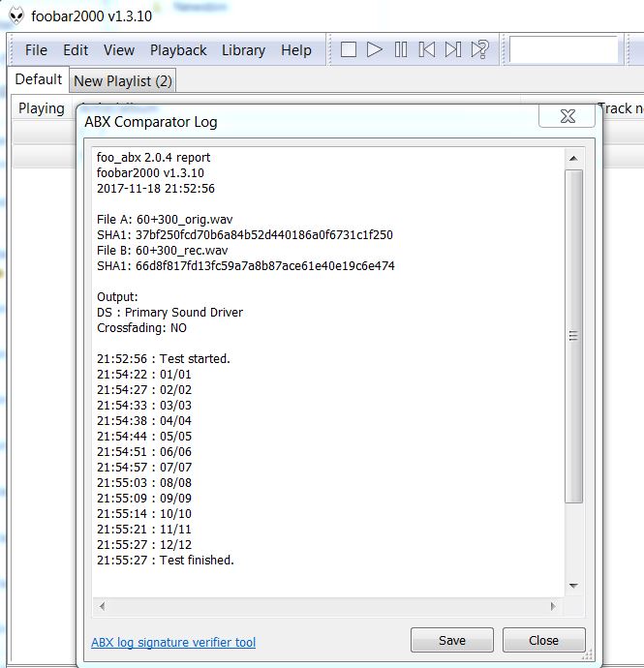
Task: Click the Close button in the dialog
Action: tap(543, 640)
